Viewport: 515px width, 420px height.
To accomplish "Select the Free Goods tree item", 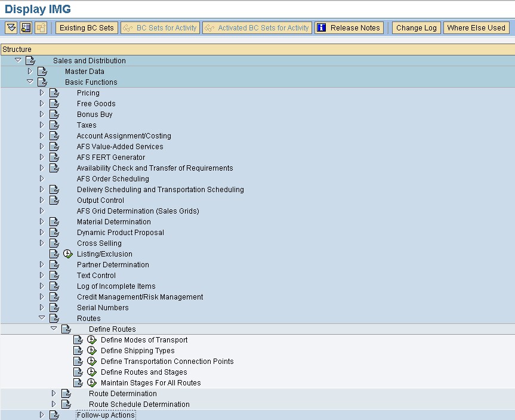I will coord(96,103).
